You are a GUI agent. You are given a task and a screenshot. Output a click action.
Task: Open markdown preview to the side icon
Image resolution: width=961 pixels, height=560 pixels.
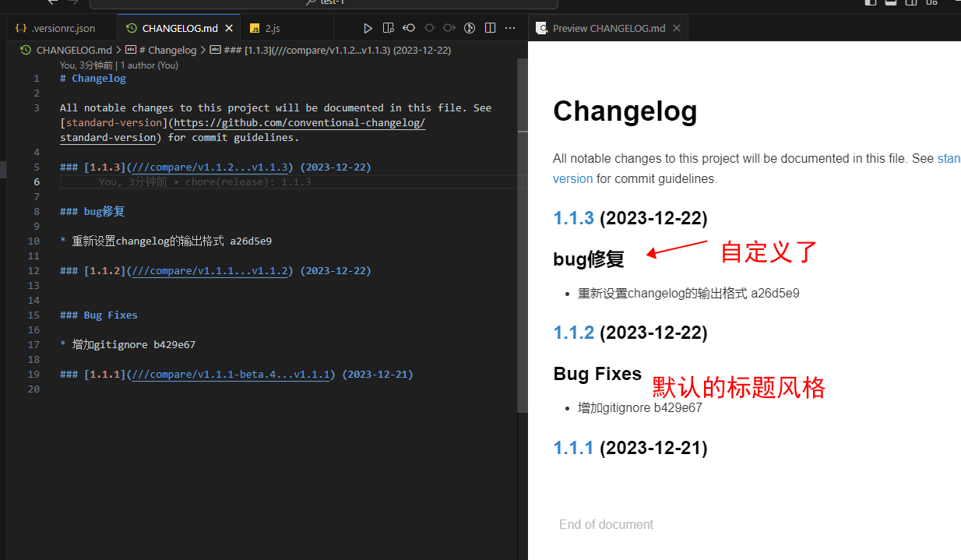(388, 28)
